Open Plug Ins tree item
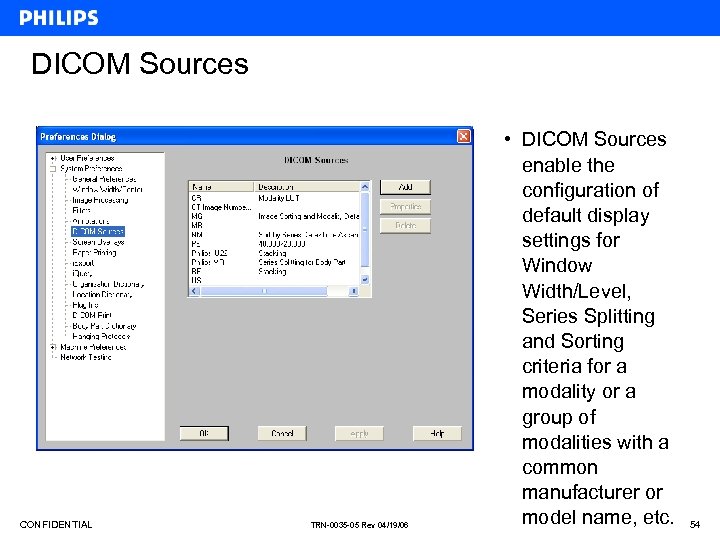Image resolution: width=720 pixels, height=540 pixels. (85, 305)
